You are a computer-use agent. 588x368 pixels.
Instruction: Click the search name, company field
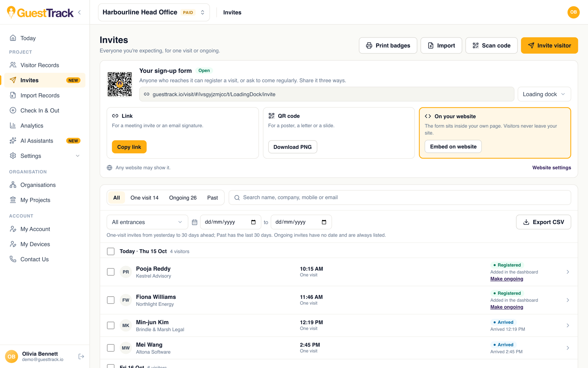point(400,198)
